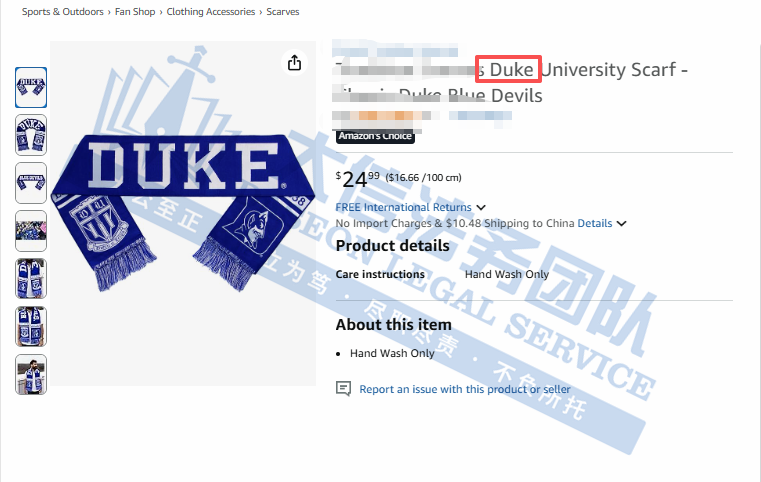Open FREE International Returns link

(x=403, y=207)
